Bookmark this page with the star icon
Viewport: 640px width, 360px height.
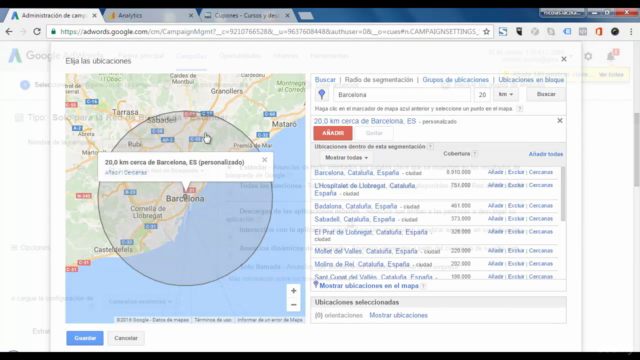coord(486,31)
